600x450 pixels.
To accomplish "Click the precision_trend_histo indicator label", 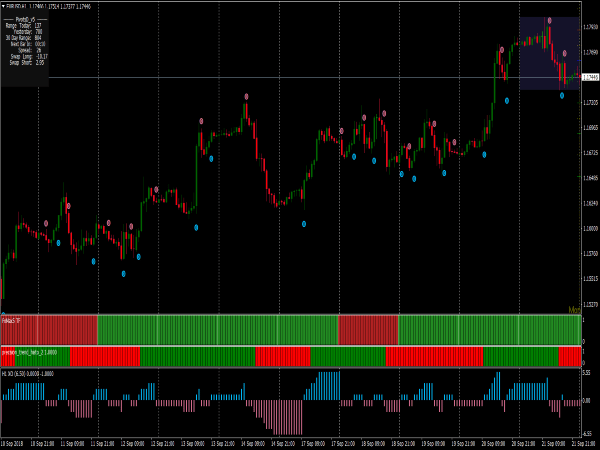I will [29, 352].
